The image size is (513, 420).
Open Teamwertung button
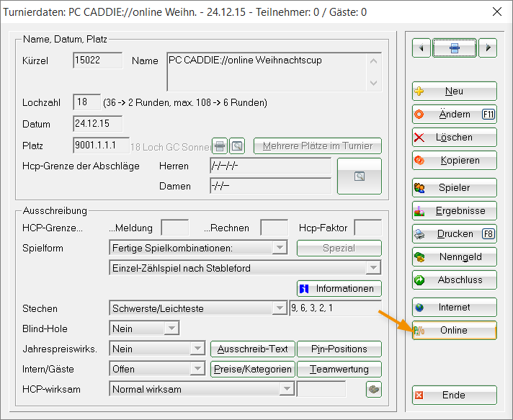pos(339,369)
